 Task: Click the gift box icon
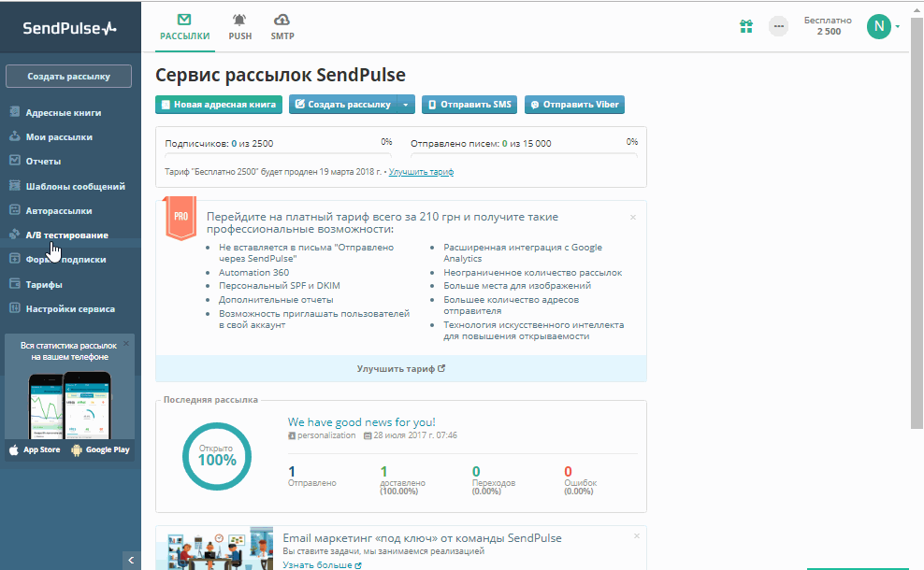[x=746, y=26]
